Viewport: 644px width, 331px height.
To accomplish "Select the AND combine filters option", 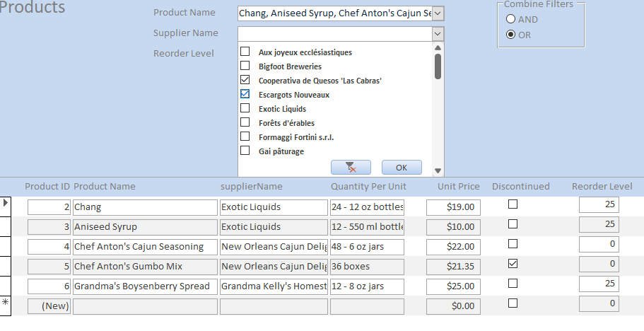I will [x=511, y=20].
